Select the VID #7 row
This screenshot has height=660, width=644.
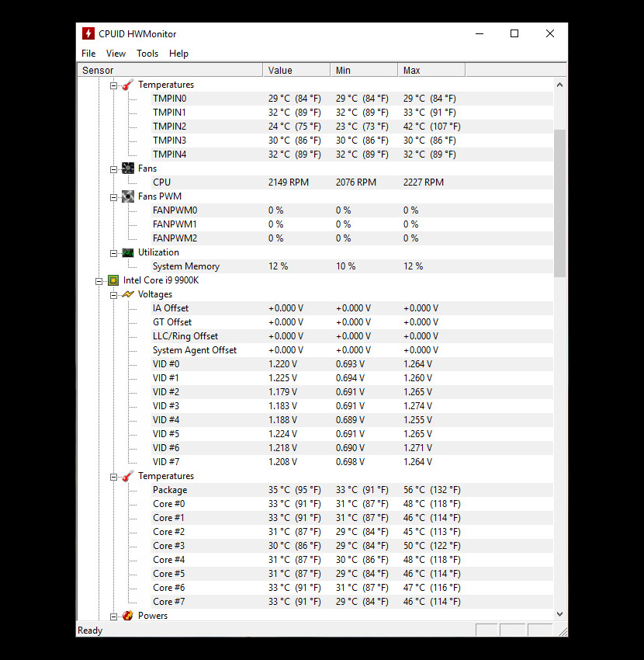coord(351,462)
